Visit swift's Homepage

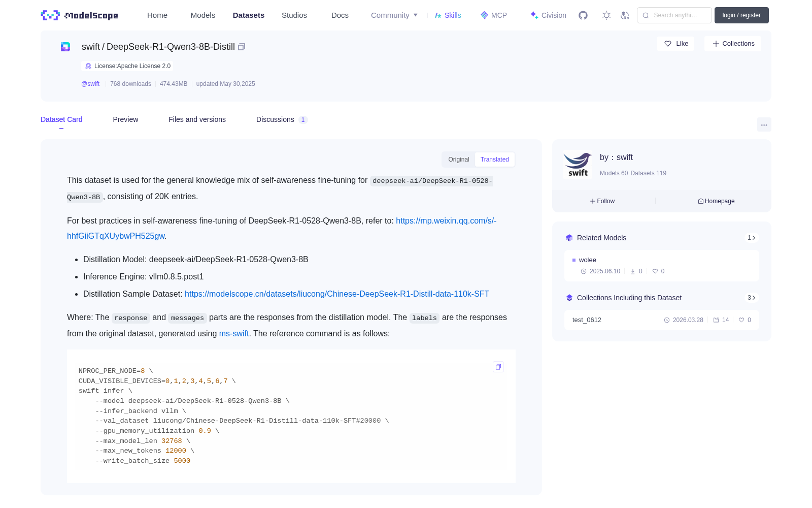[x=716, y=201]
